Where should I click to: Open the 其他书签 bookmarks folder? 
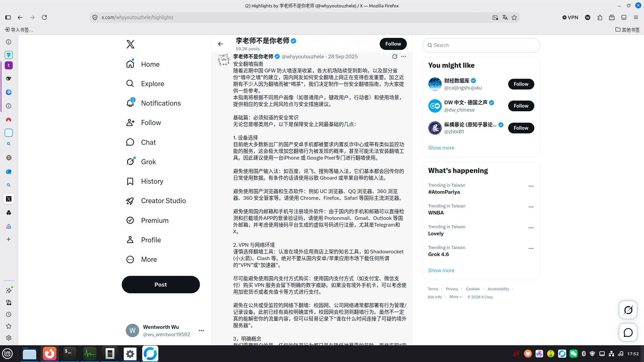coord(627,30)
